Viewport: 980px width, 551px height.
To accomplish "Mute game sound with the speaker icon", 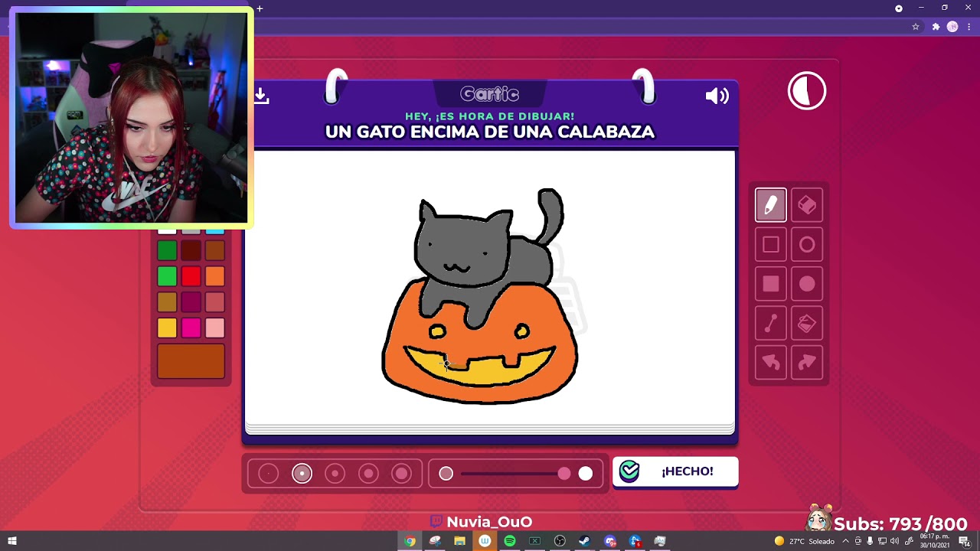I will coord(717,96).
